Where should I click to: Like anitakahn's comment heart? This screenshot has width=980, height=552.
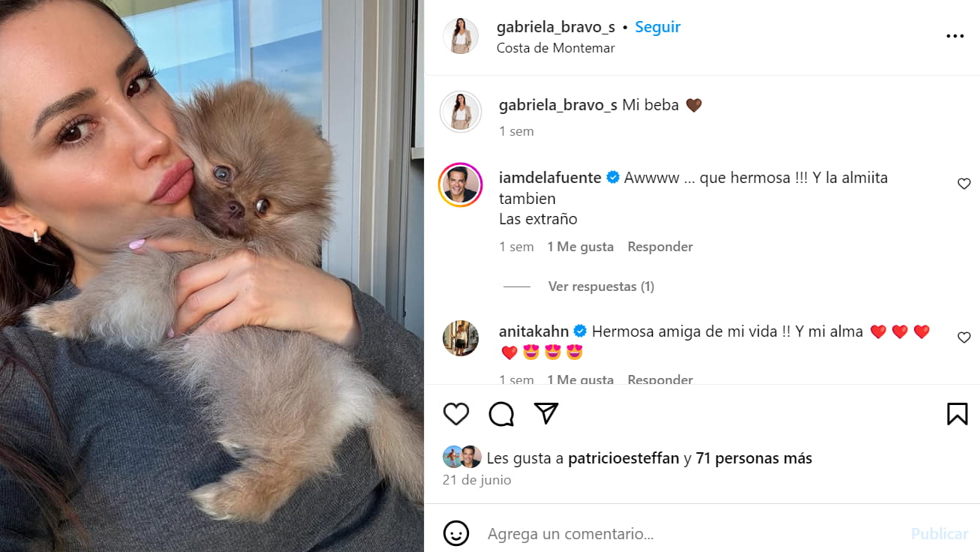coord(964,337)
